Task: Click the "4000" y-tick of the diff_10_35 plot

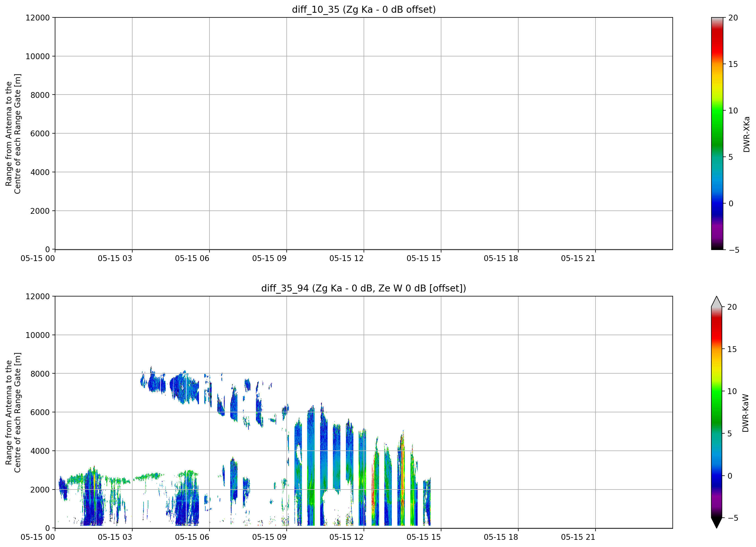Action: [40, 172]
